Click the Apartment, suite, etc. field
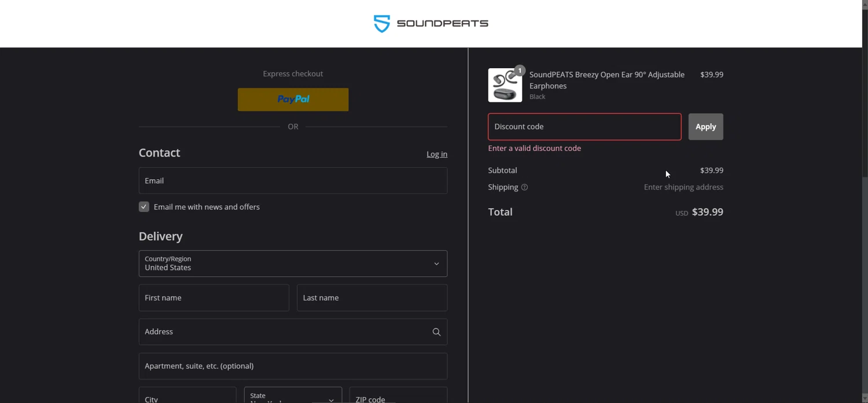This screenshot has height=403, width=868. [x=293, y=366]
